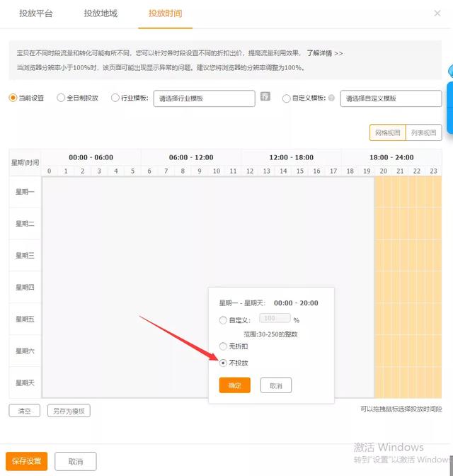Click the custom discount percentage input field
The width and height of the screenshot is (453, 476).
click(275, 319)
